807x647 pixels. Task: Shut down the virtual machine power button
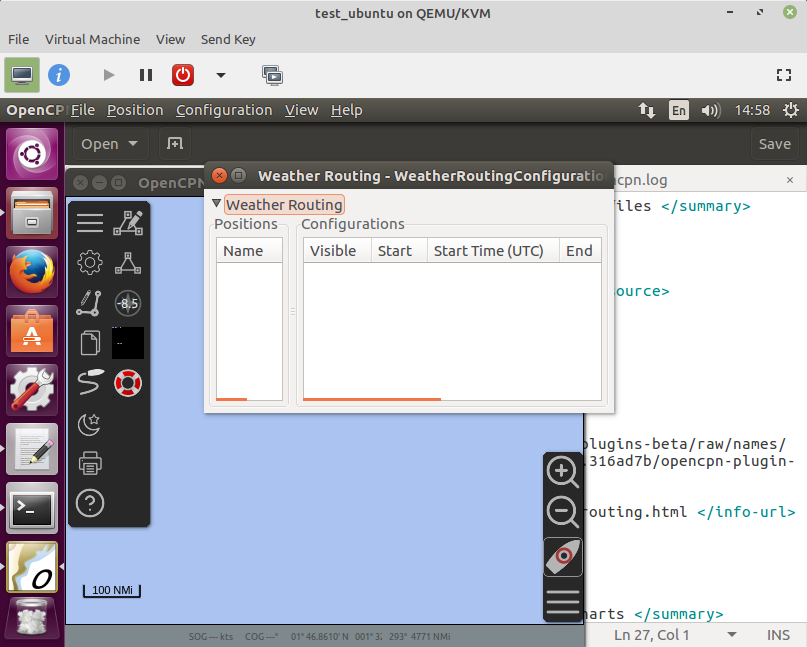click(x=183, y=75)
